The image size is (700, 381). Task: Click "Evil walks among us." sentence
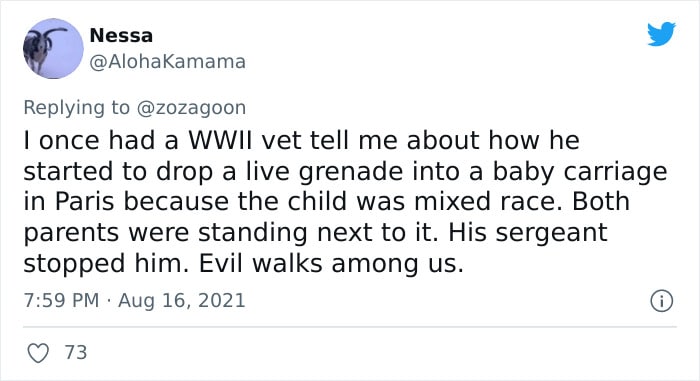pos(331,264)
